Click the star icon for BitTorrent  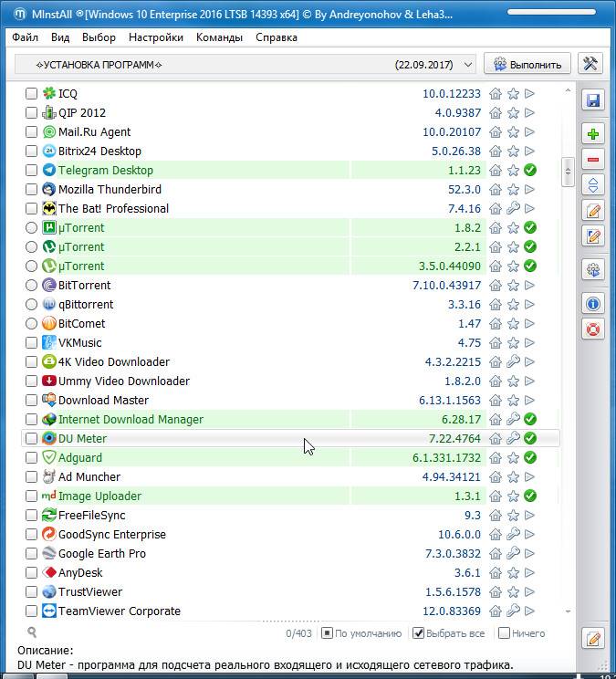(513, 286)
